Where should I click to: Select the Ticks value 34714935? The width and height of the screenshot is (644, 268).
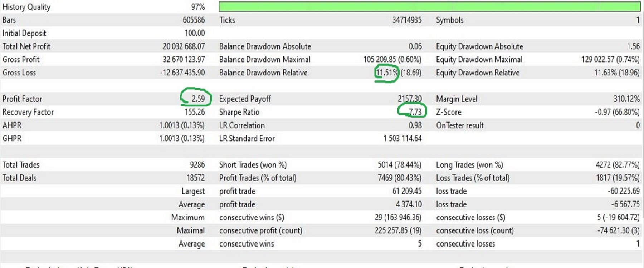[x=407, y=20]
